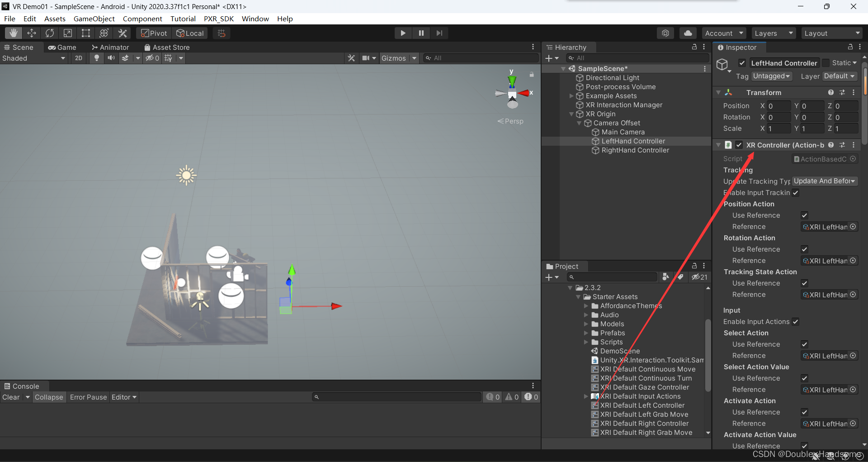
Task: Open the Update Tracking Type dropdown
Action: pos(825,181)
